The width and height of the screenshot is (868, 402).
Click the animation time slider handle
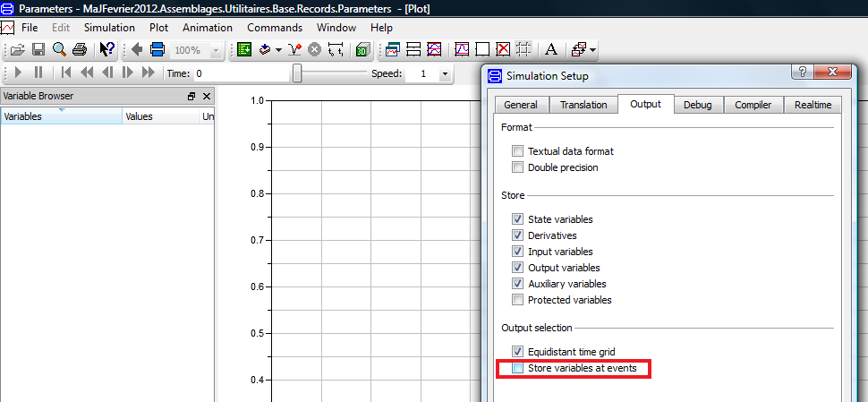click(296, 73)
